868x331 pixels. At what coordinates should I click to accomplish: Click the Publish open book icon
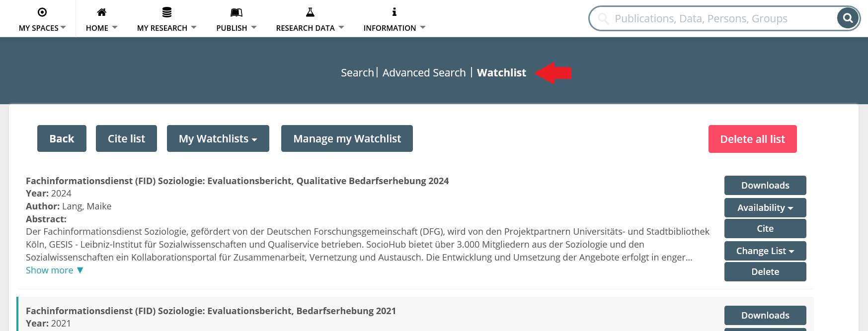point(237,12)
